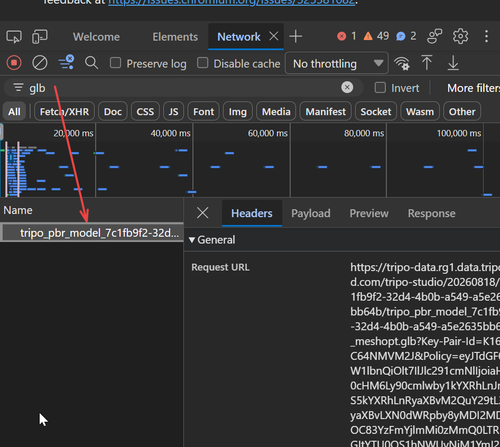Viewport: 500px width, 447px height.
Task: Export HAR file with down arrow
Action: pyautogui.click(x=453, y=63)
